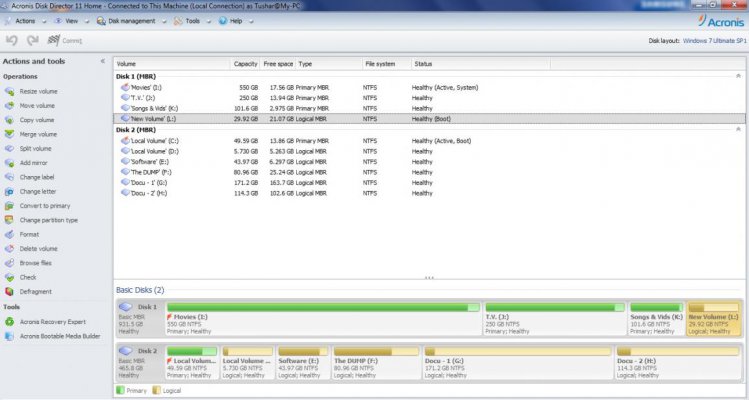This screenshot has width=749, height=400.
Task: Sort by the Free space column header
Action: (x=278, y=64)
